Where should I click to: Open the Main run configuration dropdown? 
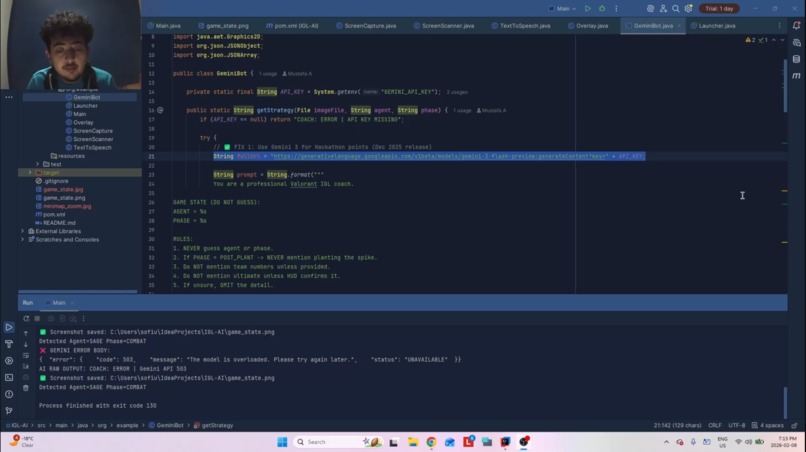(562, 9)
